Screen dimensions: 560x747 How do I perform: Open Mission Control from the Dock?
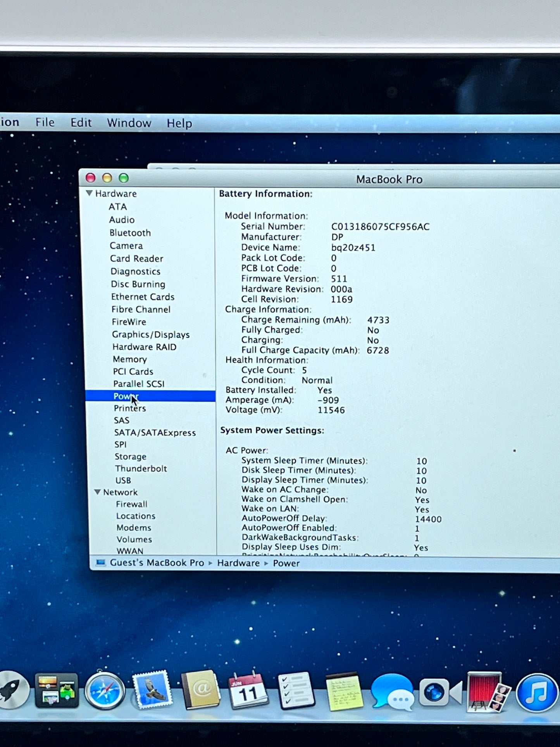[x=57, y=692]
